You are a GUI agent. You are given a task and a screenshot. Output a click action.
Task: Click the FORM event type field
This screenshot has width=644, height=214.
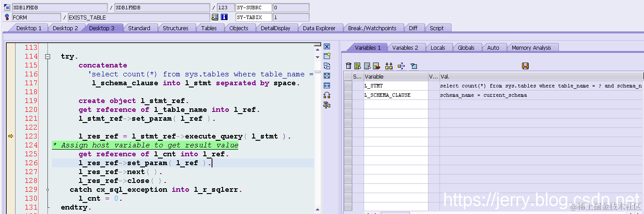[x=36, y=17]
